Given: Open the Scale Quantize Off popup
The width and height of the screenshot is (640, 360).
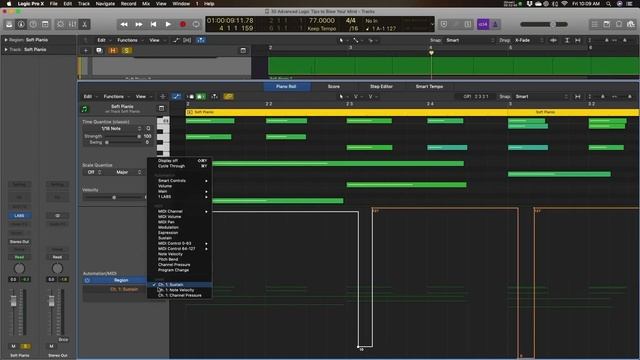Looking at the screenshot, I should 93,172.
